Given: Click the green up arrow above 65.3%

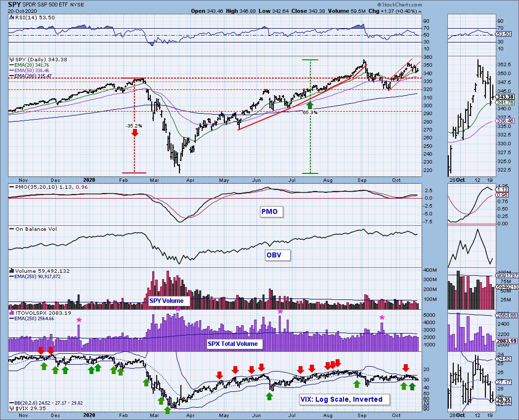Looking at the screenshot, I should coord(310,105).
